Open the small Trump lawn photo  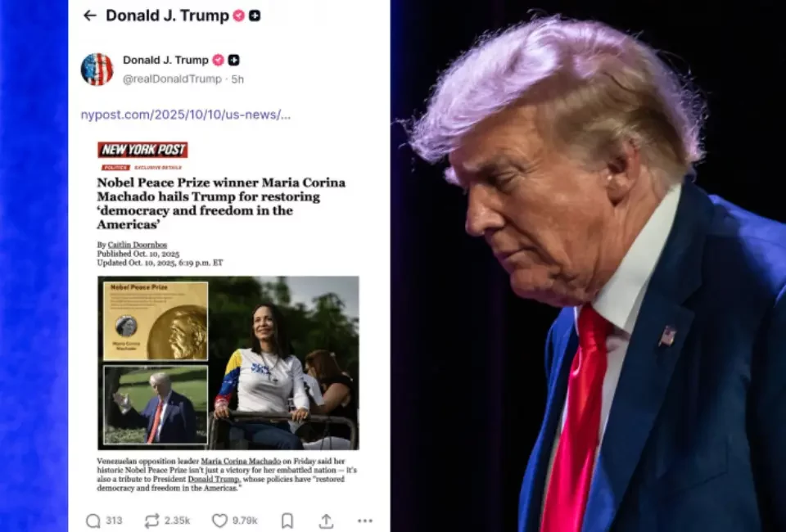coord(156,405)
